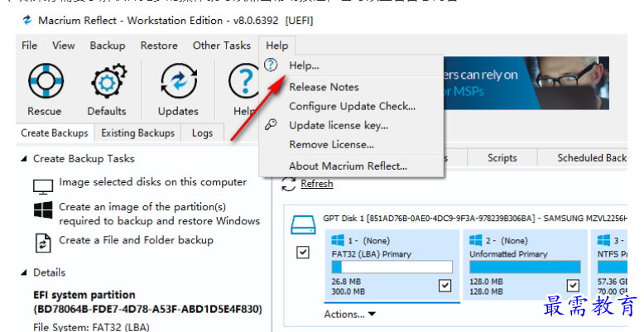
Task: Click the Windows flag on partition 3
Action: [603, 240]
